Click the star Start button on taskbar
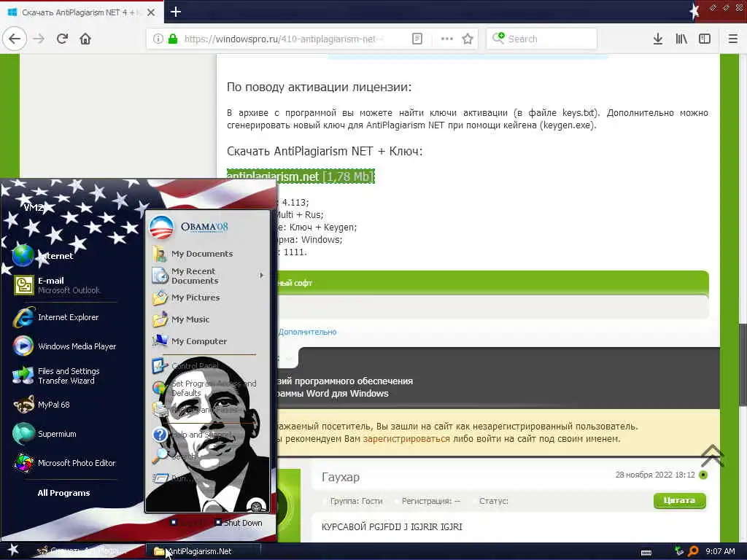Viewport: 747px width, 560px height. coord(13,551)
